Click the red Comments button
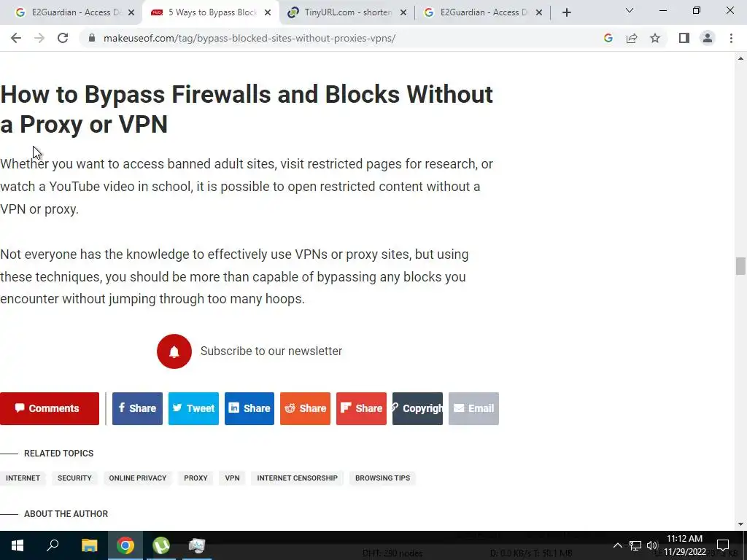The width and height of the screenshot is (747, 560). [50, 408]
